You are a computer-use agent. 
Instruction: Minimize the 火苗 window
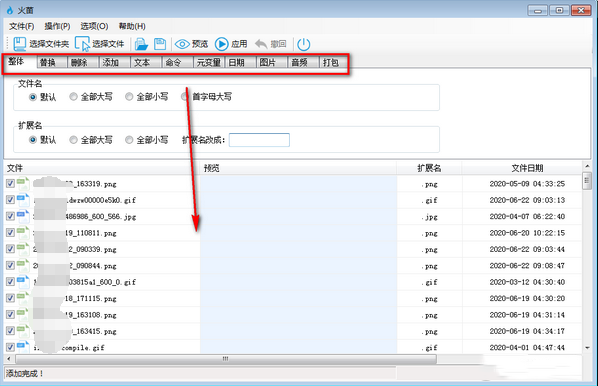click(538, 10)
